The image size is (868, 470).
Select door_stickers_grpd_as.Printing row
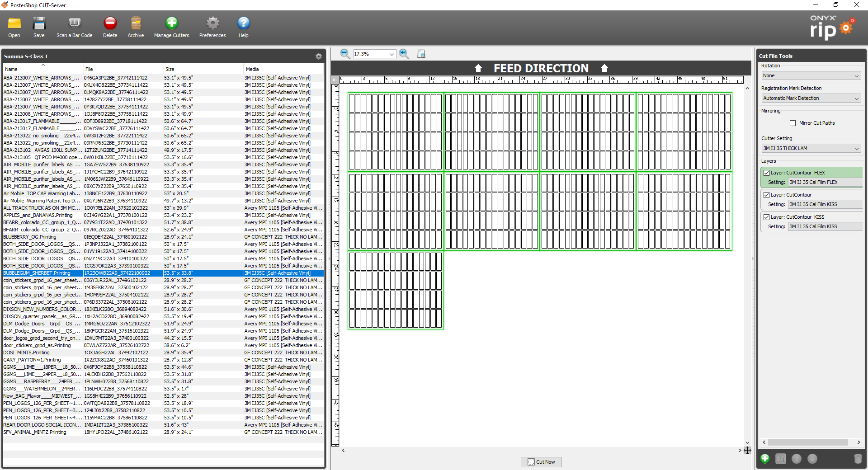pyautogui.click(x=163, y=345)
